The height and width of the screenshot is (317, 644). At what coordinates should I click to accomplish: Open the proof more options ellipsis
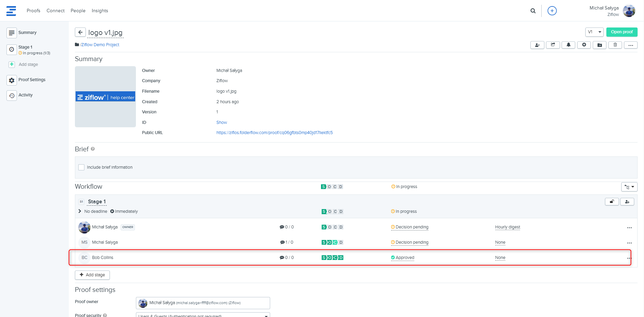coord(631,45)
